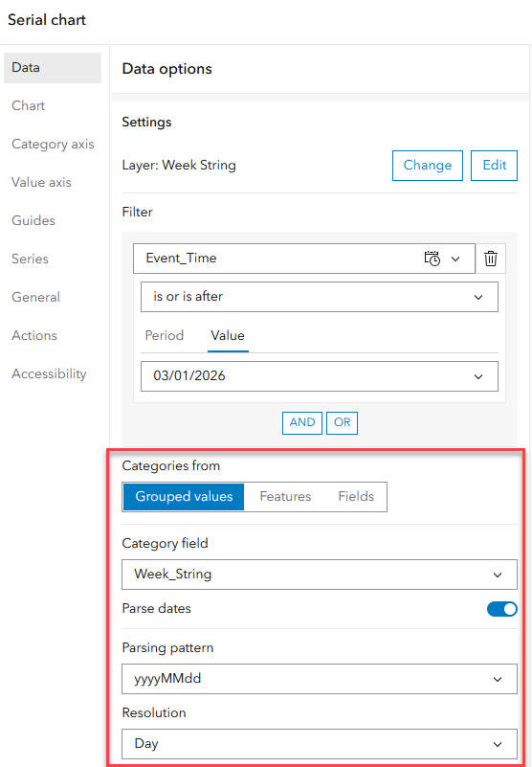Switch to the Period tab

click(165, 335)
